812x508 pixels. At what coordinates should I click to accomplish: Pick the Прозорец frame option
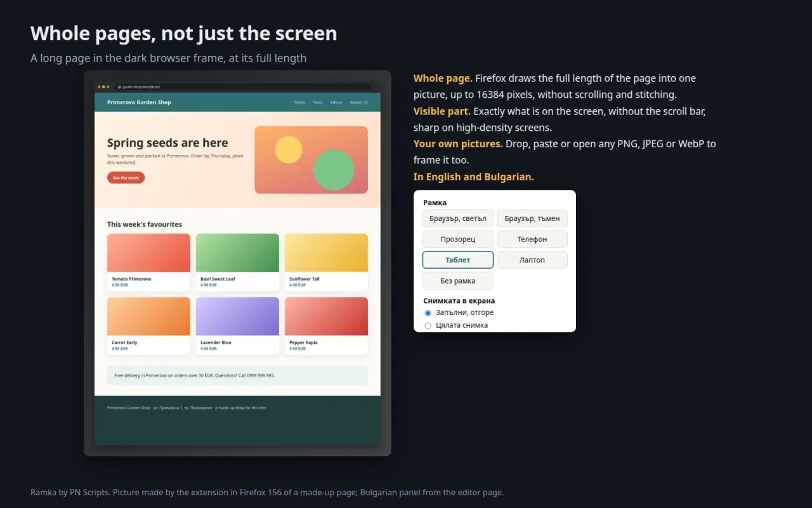[x=457, y=239]
